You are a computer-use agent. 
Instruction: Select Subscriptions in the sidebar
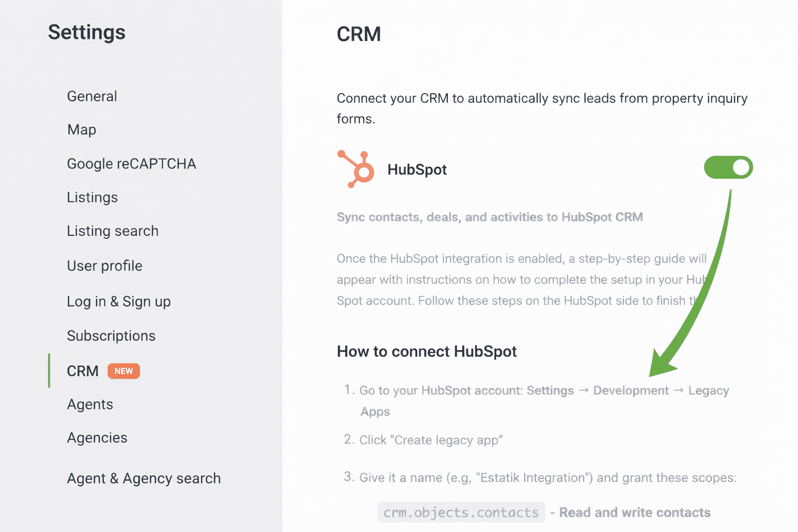click(x=111, y=336)
